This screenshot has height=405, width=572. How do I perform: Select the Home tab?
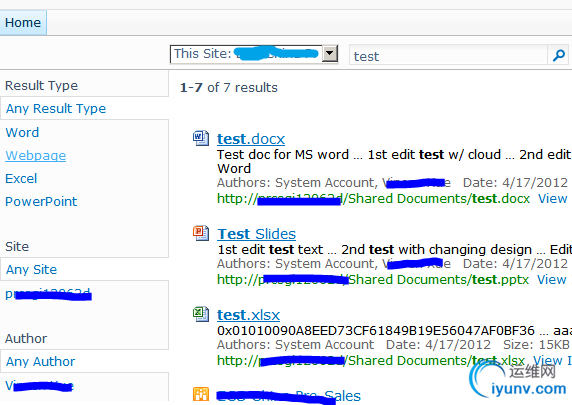23,23
